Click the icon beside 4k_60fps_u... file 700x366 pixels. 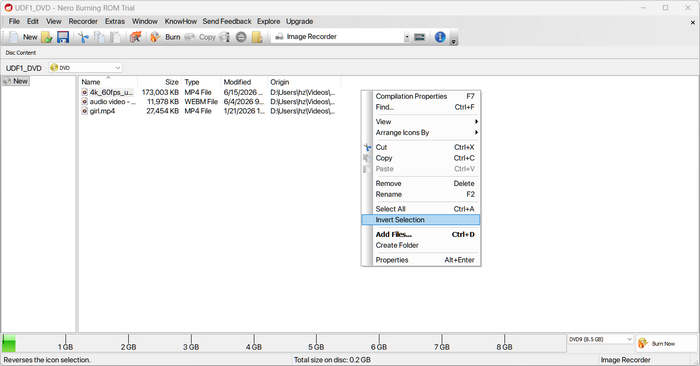pos(84,92)
